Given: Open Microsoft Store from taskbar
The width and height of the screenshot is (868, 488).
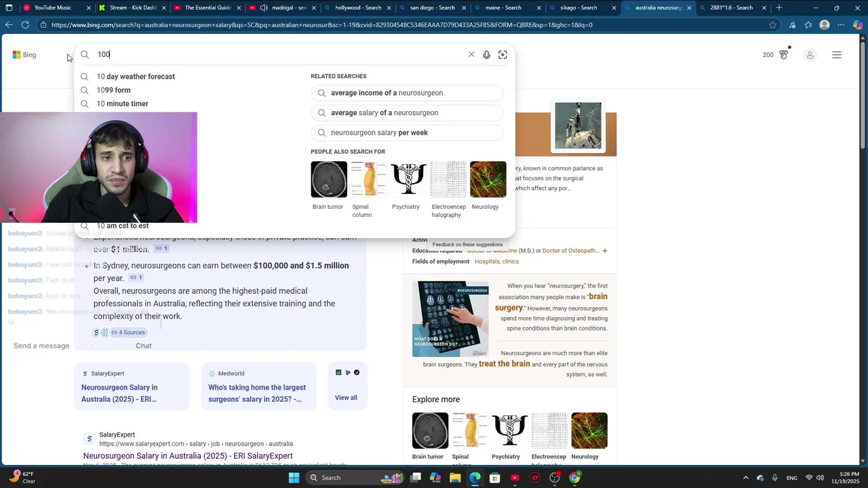Looking at the screenshot, I should [x=495, y=478].
